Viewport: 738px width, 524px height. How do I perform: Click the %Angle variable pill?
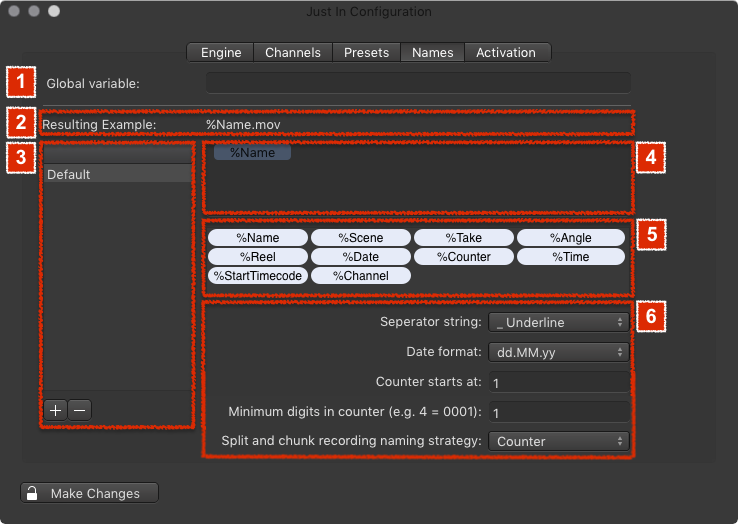[571, 238]
